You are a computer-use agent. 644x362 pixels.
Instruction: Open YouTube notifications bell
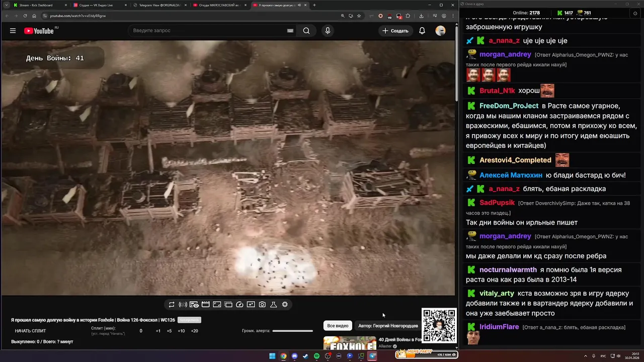click(422, 31)
